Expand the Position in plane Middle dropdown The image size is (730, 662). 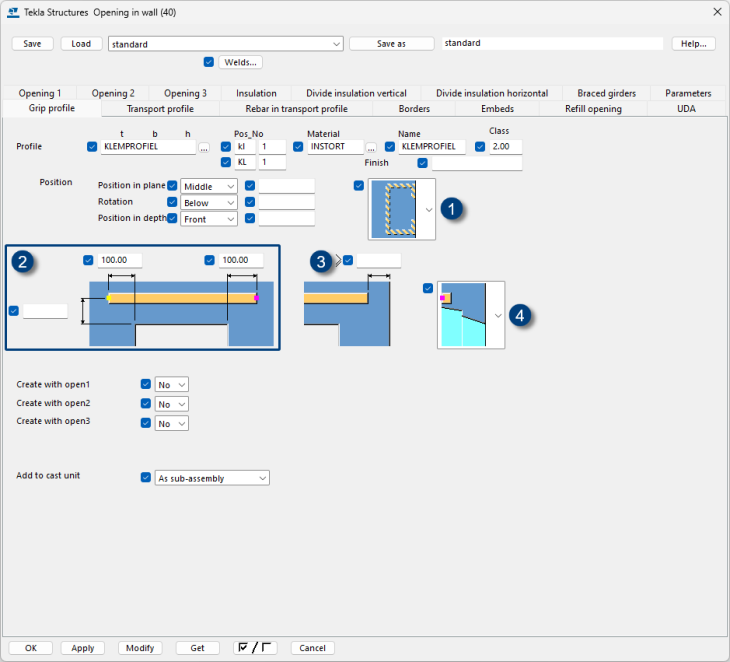[210, 186]
